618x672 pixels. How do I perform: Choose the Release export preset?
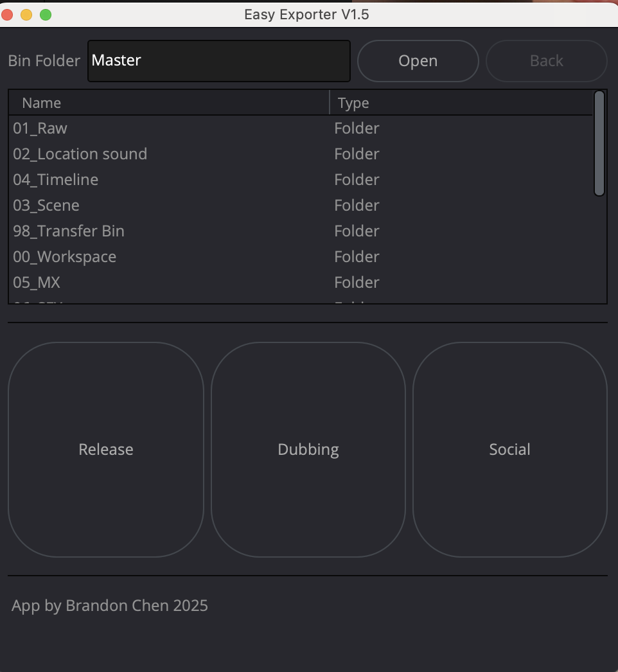[106, 450]
